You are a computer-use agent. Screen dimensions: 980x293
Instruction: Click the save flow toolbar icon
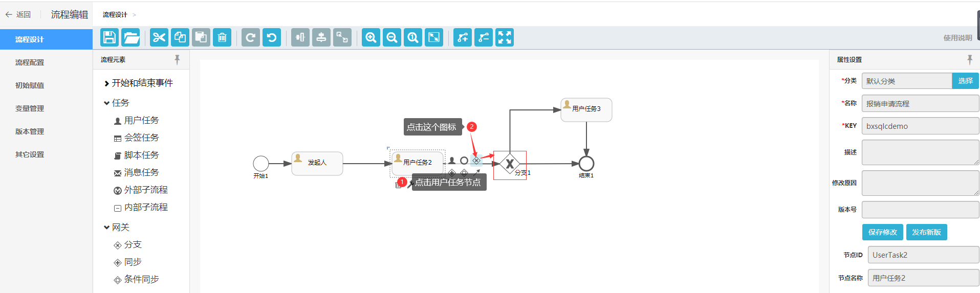110,37
